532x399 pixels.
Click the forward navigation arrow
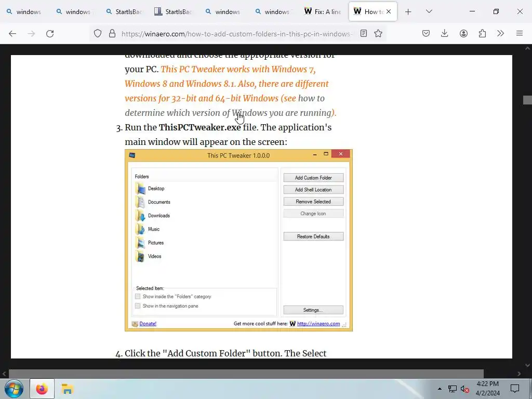(31, 33)
